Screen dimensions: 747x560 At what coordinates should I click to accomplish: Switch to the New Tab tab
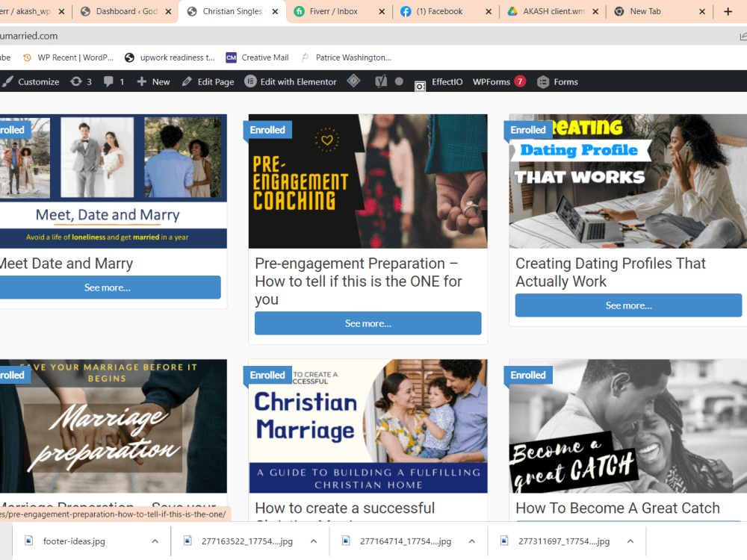coord(660,11)
